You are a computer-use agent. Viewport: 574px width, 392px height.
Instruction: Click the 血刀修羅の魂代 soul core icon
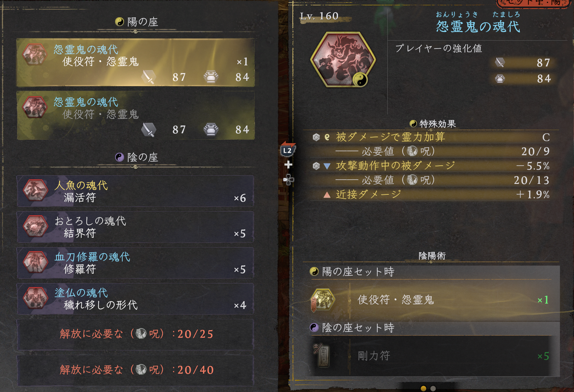(x=35, y=262)
